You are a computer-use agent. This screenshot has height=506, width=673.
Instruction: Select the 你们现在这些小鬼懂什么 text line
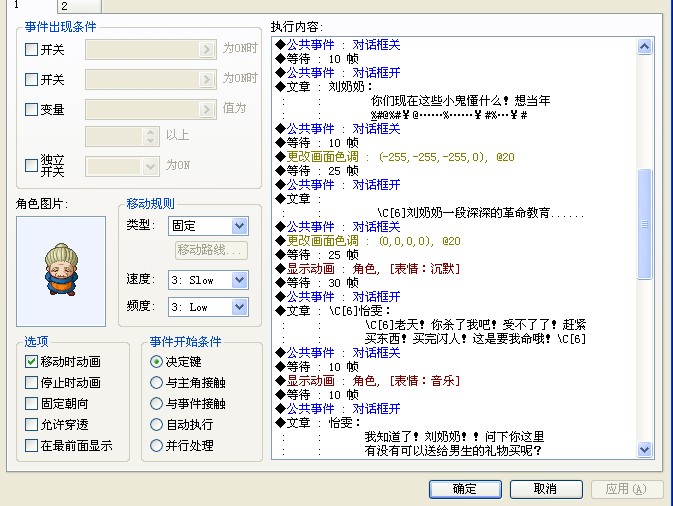[x=461, y=101]
